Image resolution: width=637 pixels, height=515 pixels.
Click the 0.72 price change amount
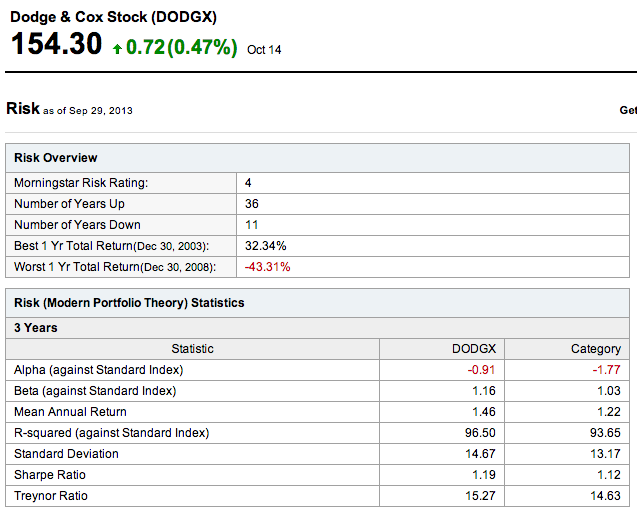[145, 47]
